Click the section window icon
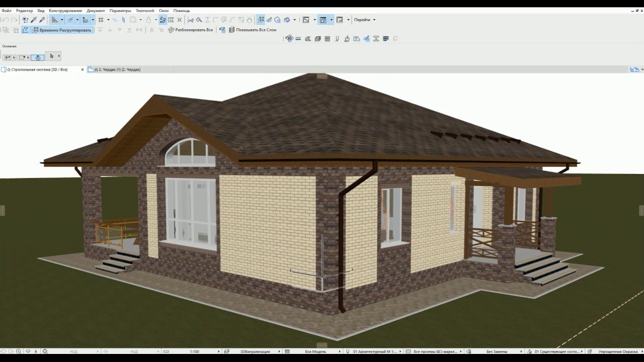Image resolution: width=644 pixels, height=362 pixels. point(340,20)
